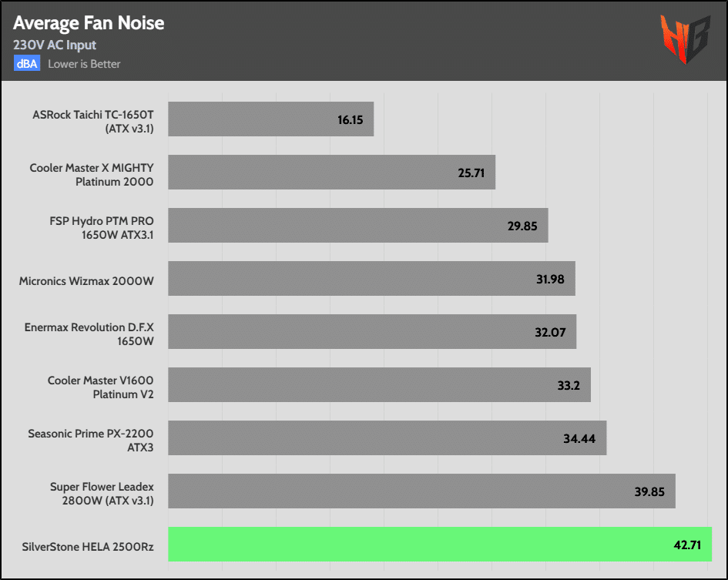Click the 16.15 value label
This screenshot has height=580, width=728.
(x=351, y=121)
